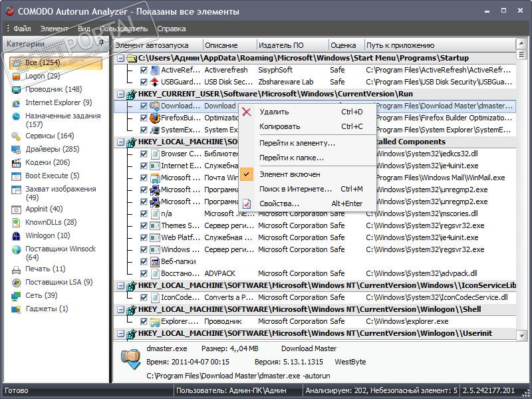Select Перейти к папке... option
The height and width of the screenshot is (399, 532).
tap(307, 158)
